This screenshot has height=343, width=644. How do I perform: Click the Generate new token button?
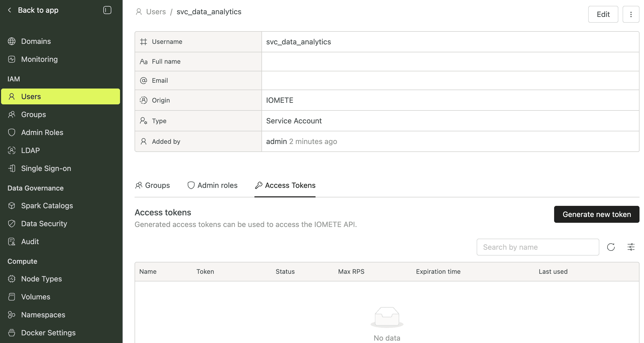click(597, 214)
